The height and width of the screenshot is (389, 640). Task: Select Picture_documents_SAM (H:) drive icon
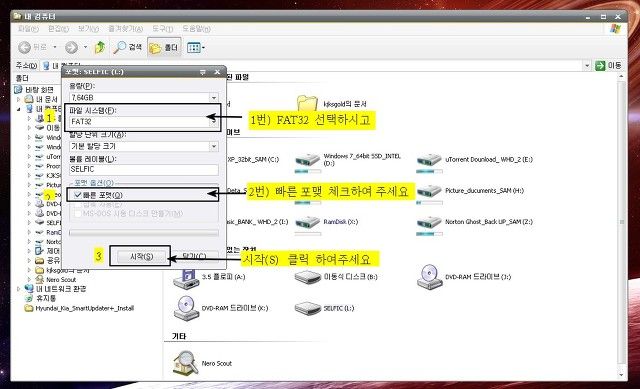[429, 191]
